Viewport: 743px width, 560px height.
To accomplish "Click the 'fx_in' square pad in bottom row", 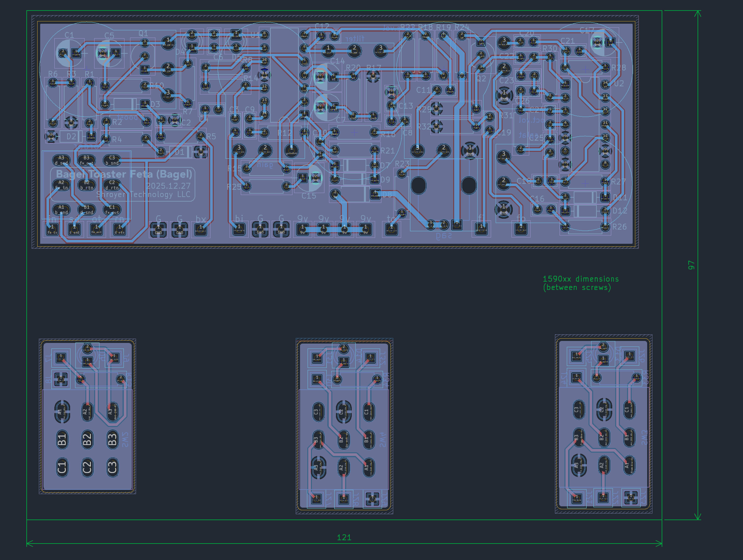I will tap(52, 230).
